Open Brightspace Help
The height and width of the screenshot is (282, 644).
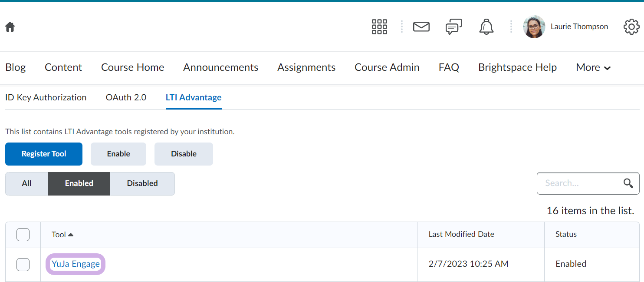[x=517, y=67]
